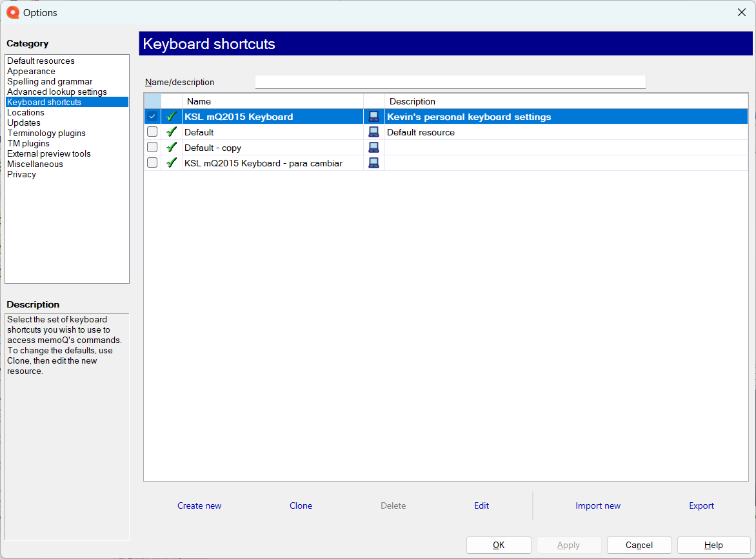Image resolution: width=756 pixels, height=559 pixels.
Task: Click computer icon in 'para cambiar' row
Action: 373,162
